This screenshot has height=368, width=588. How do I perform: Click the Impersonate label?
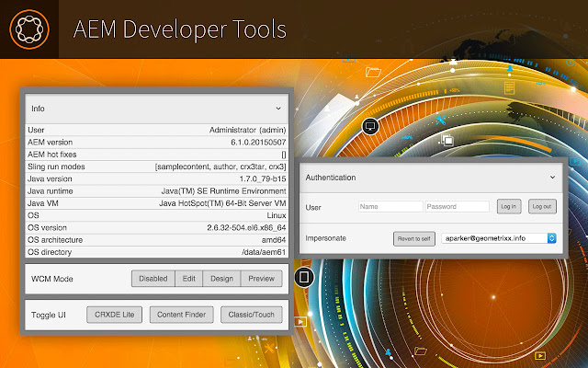325,238
